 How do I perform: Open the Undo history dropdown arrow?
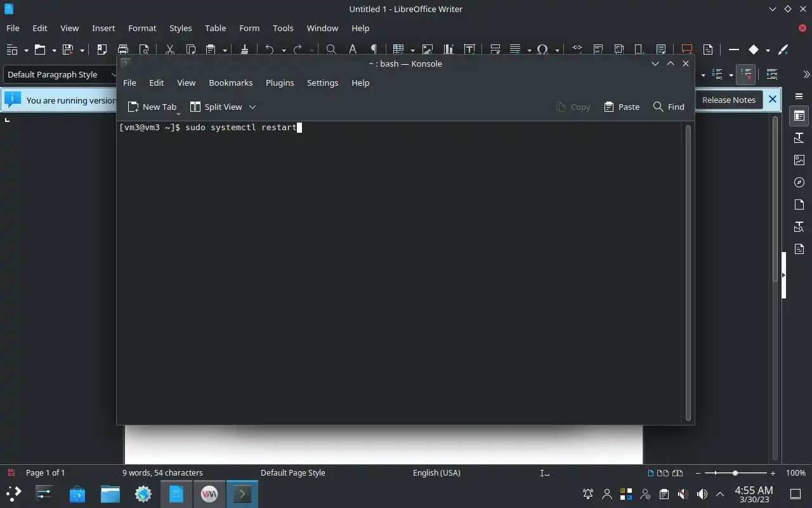coord(284,50)
